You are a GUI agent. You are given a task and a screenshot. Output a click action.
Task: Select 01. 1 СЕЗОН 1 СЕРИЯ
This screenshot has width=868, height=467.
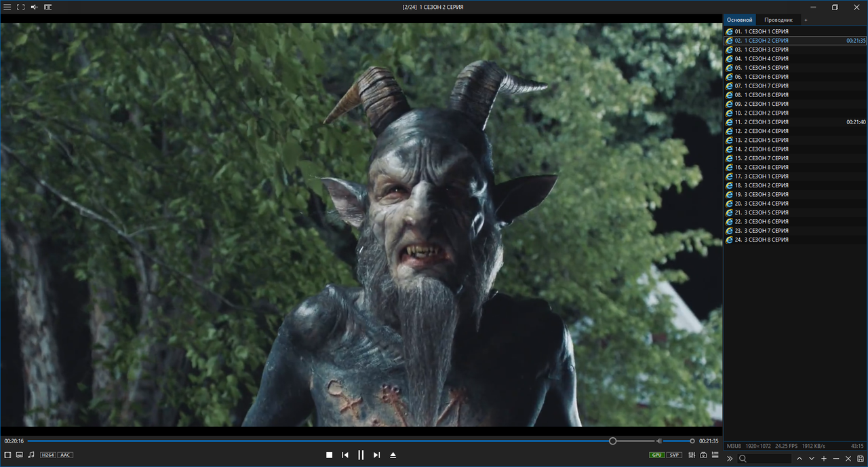(795, 31)
